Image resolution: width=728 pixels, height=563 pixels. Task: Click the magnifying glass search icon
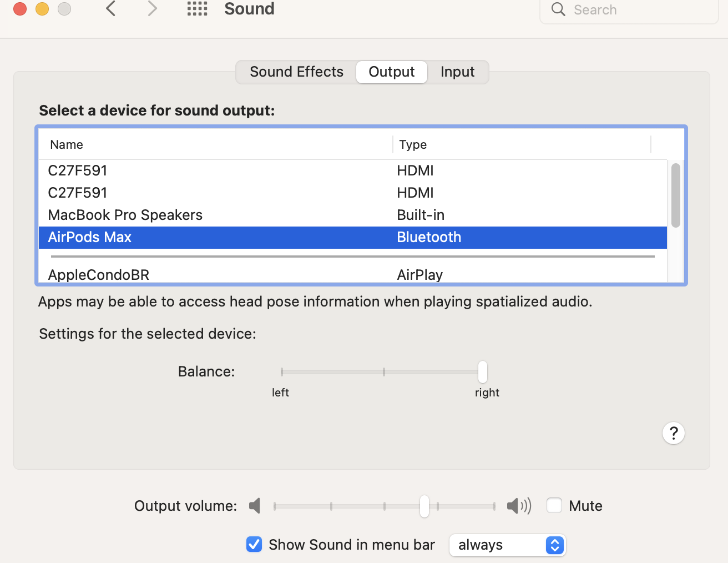558,9
